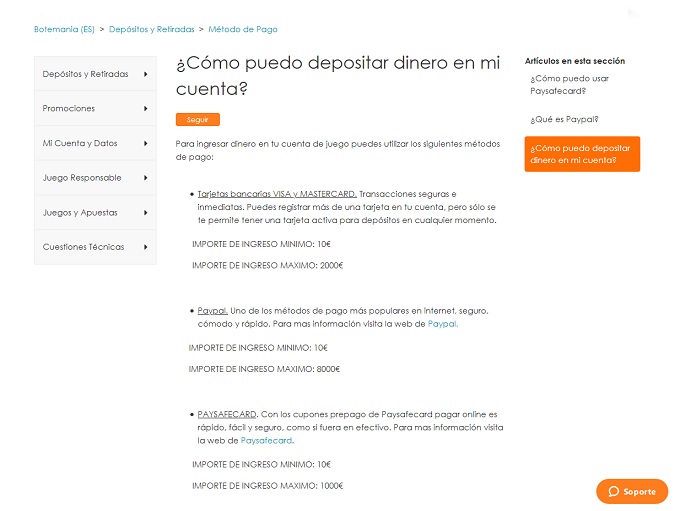Open Cuestiones Técnicas sidebar item
This screenshot has width=680, height=511.
click(83, 247)
